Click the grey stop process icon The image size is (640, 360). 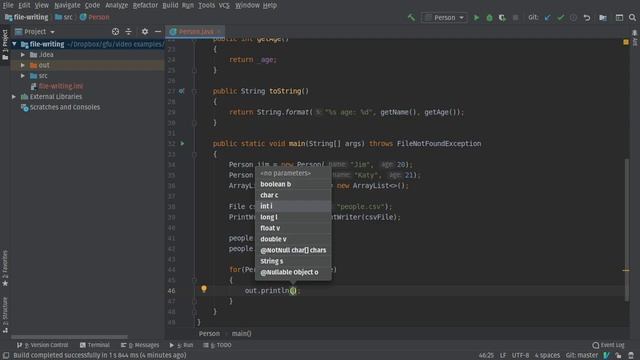(x=515, y=18)
